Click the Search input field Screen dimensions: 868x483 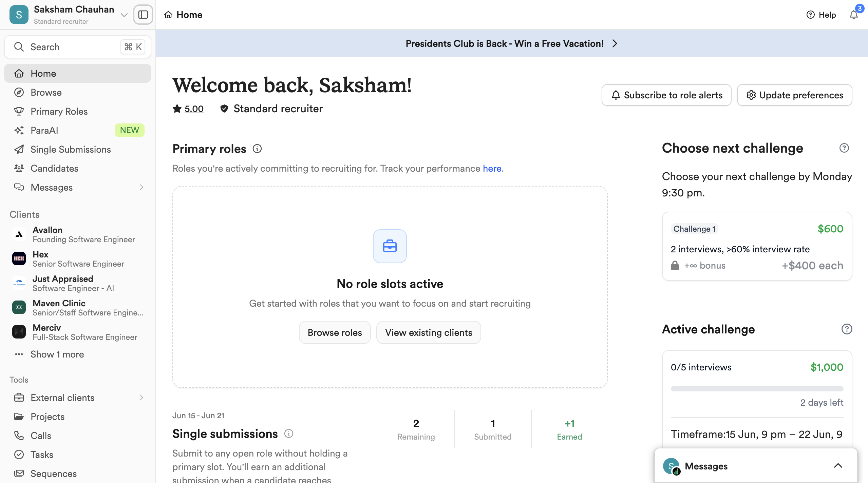78,47
